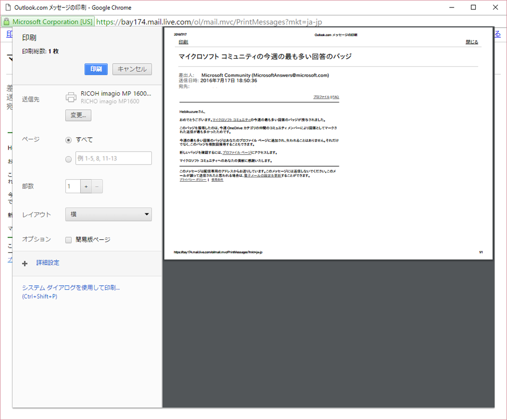Click the 印刷総数: 1 枚 text
This screenshot has height=420, width=507.
point(41,52)
